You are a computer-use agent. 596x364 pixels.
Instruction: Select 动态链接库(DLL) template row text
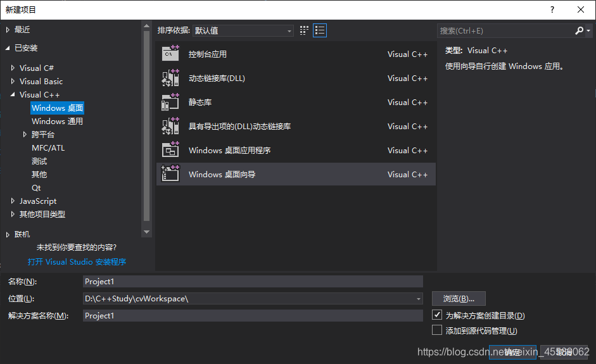[217, 78]
